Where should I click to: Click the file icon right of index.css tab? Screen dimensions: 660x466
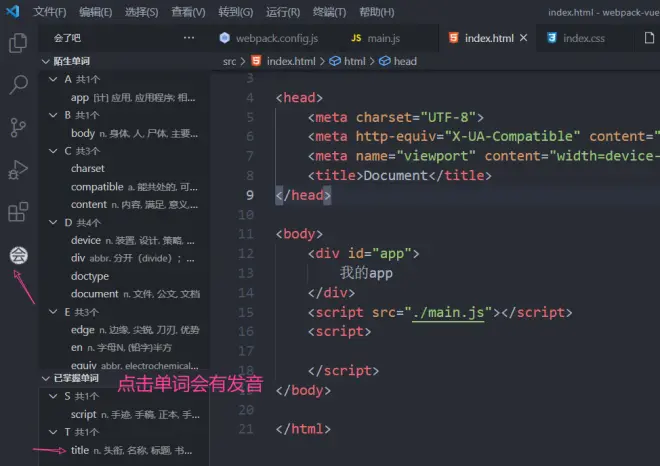pos(649,38)
